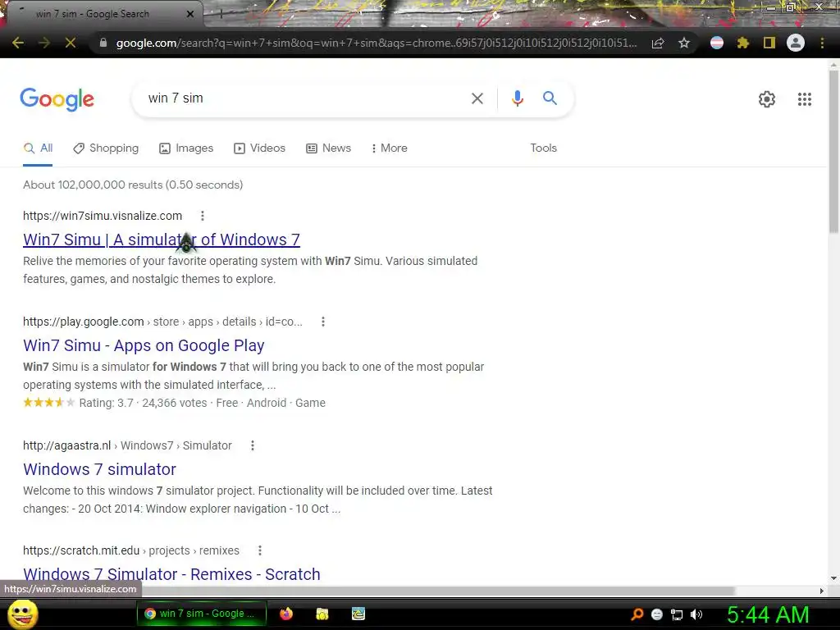Switch to the Shopping tab

(106, 148)
